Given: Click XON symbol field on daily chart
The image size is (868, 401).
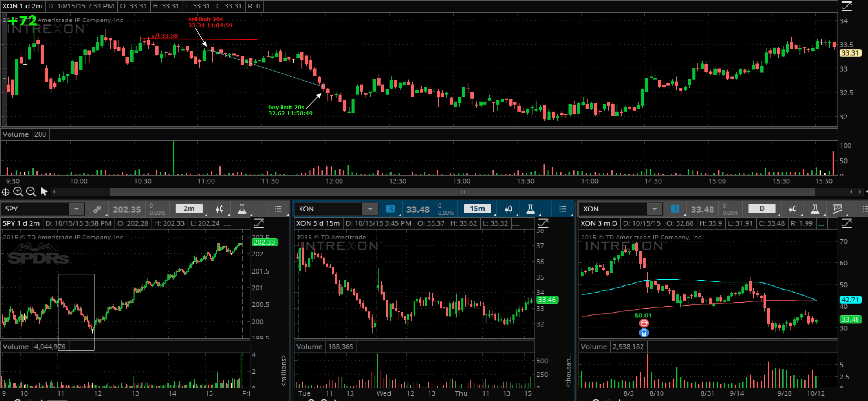Looking at the screenshot, I should [614, 209].
